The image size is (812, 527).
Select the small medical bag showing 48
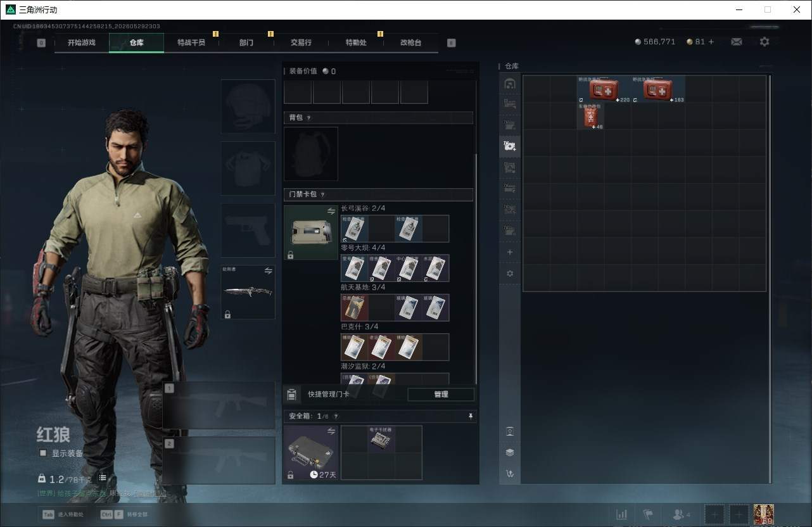(590, 117)
